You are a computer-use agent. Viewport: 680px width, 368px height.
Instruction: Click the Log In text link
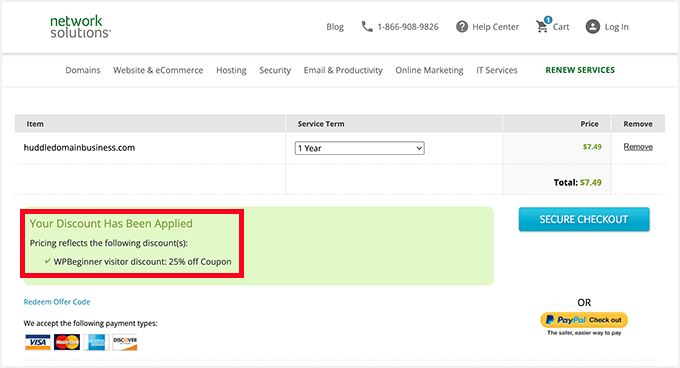pos(616,27)
